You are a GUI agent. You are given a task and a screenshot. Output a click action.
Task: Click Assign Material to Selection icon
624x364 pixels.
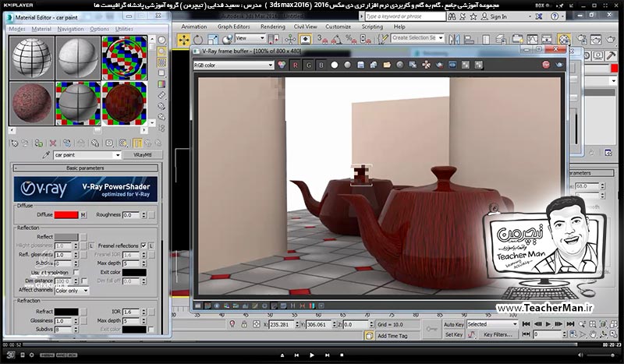tap(38, 143)
